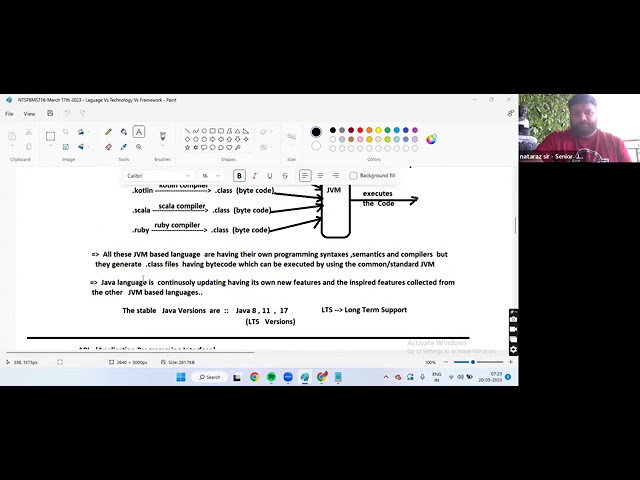Click the Flip image icon
This screenshot has height=480, width=640.
coord(81,147)
